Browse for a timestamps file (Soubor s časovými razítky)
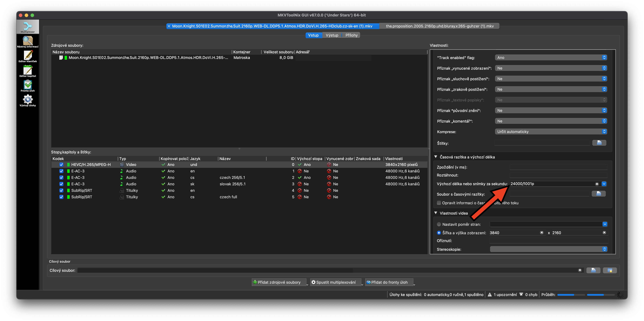 coord(598,194)
